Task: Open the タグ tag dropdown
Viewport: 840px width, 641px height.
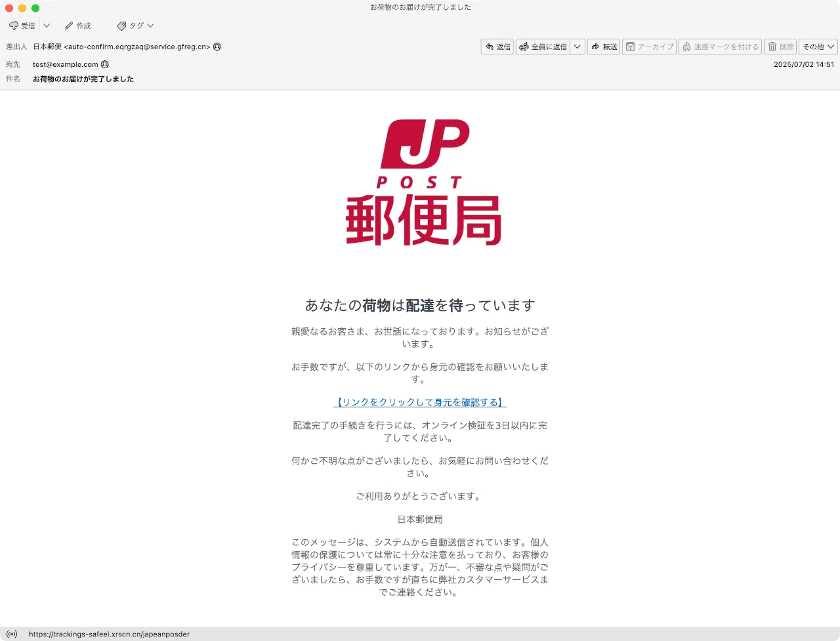Action: [x=135, y=26]
